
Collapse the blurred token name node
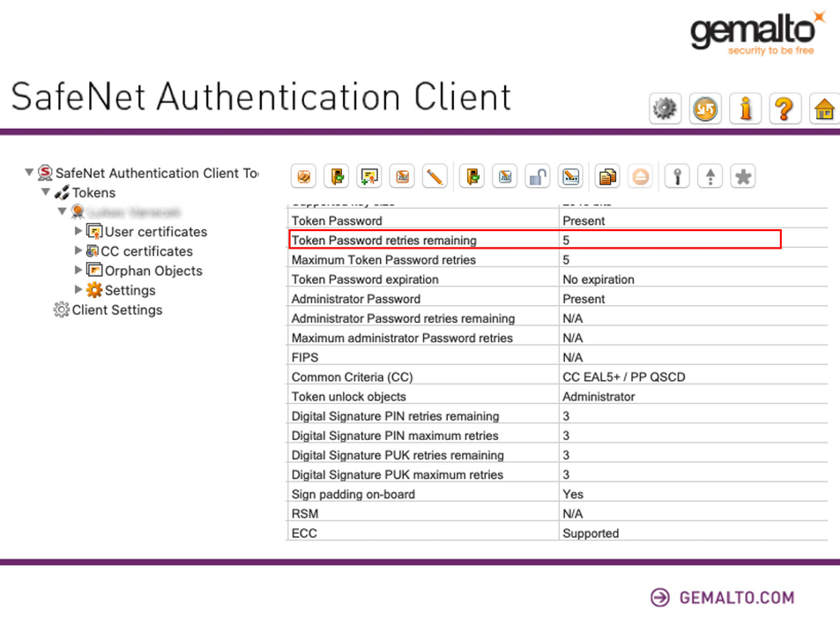(x=63, y=211)
